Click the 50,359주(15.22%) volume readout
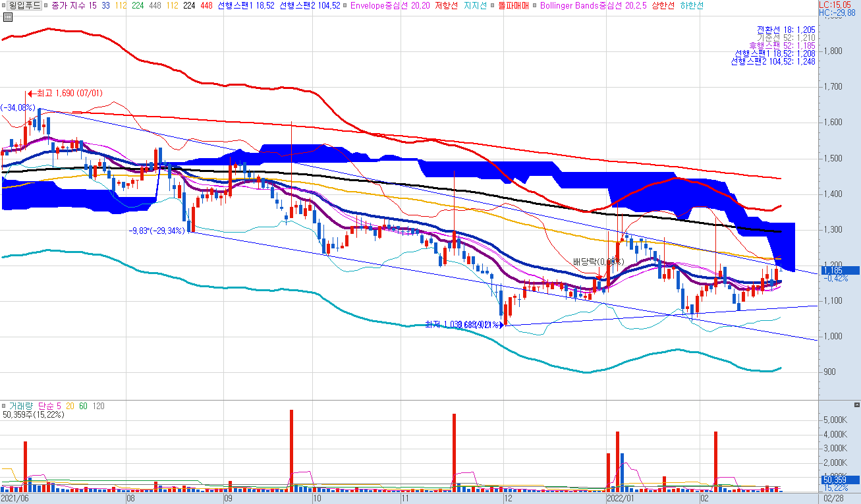 [34, 415]
